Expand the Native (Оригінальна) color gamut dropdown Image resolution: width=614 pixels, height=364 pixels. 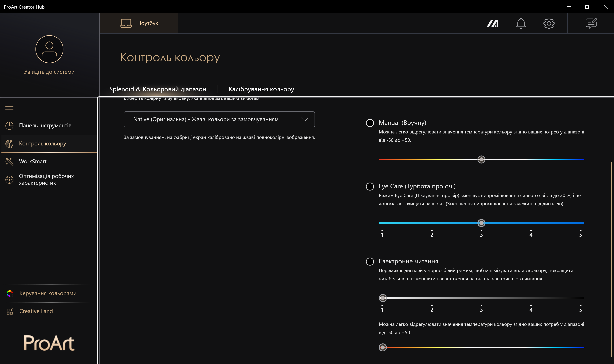pyautogui.click(x=219, y=119)
